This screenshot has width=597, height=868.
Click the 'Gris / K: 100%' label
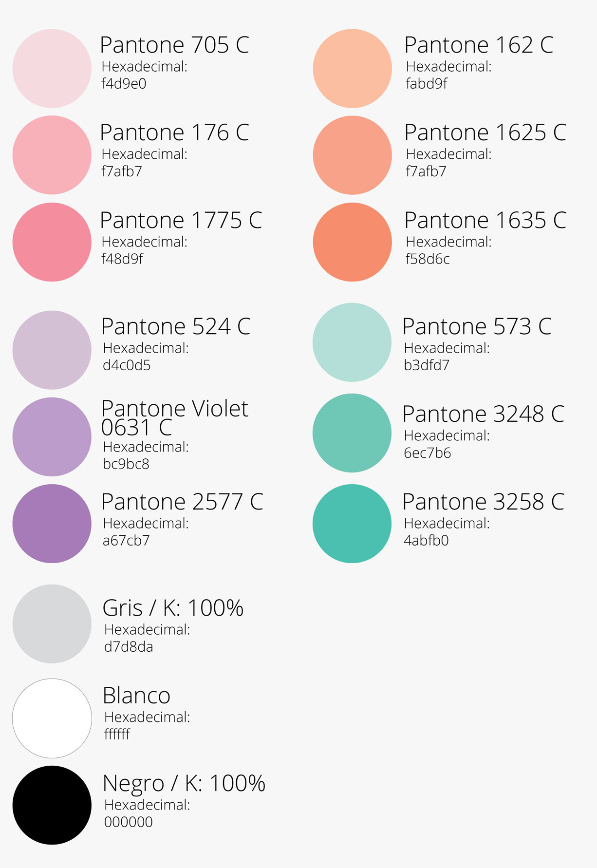[x=173, y=608]
